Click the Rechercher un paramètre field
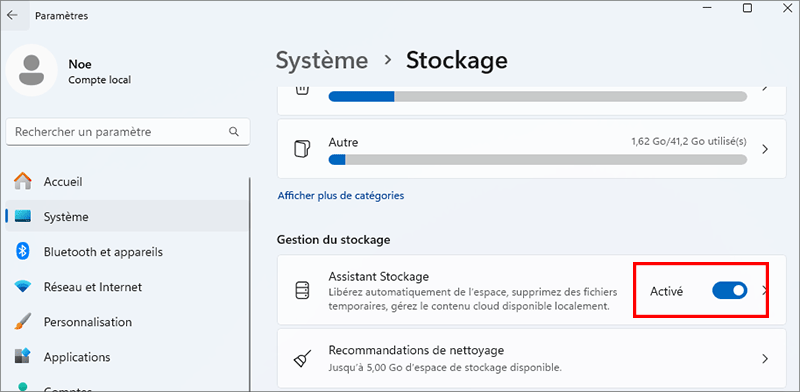The height and width of the screenshot is (392, 800). point(128,132)
